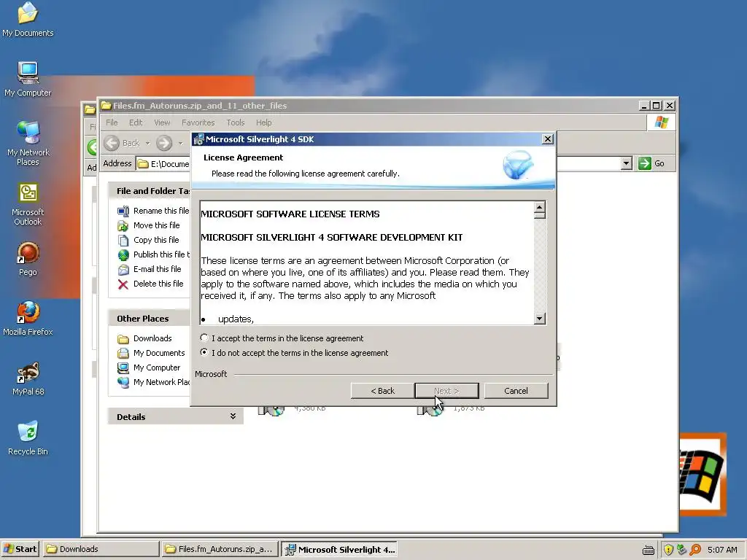
Task: Click the security shield tray icon
Action: [x=668, y=550]
